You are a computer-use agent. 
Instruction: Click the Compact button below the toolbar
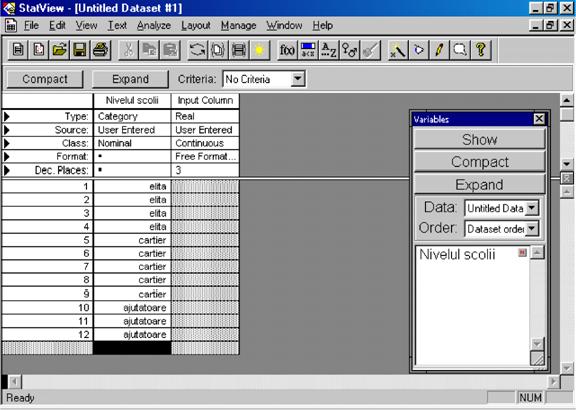[x=45, y=79]
